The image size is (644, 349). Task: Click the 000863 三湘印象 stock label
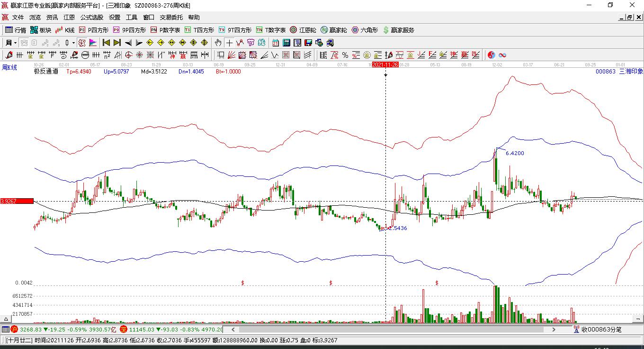(x=619, y=72)
